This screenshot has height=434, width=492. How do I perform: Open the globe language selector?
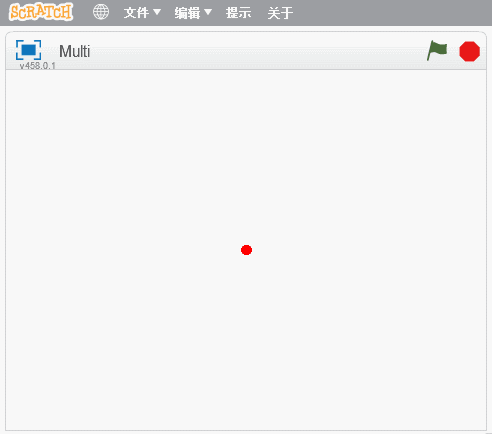(x=101, y=12)
